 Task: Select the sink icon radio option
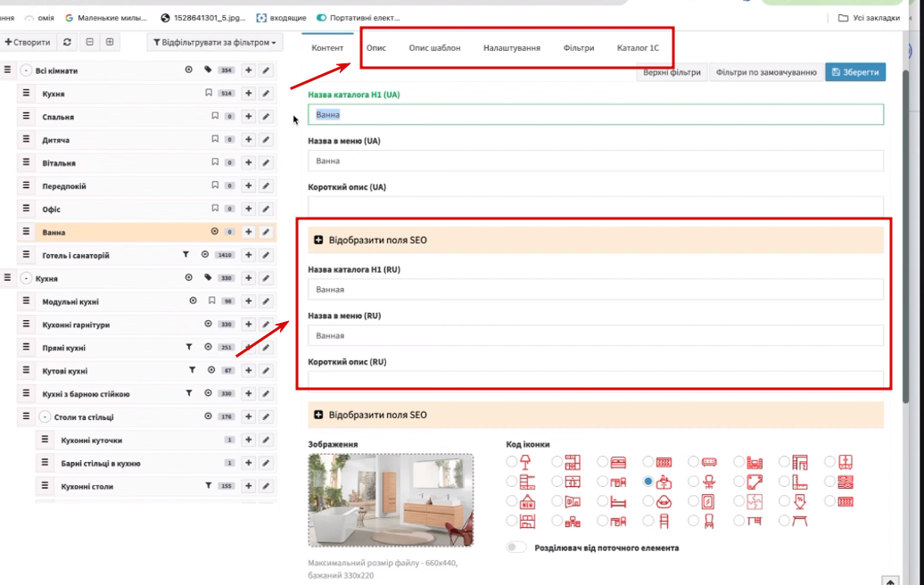pos(648,482)
